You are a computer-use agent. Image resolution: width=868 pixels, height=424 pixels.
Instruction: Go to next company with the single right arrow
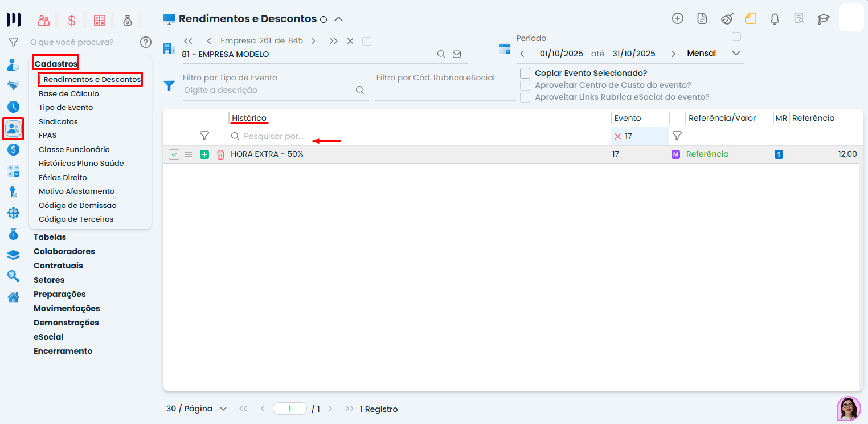[313, 41]
